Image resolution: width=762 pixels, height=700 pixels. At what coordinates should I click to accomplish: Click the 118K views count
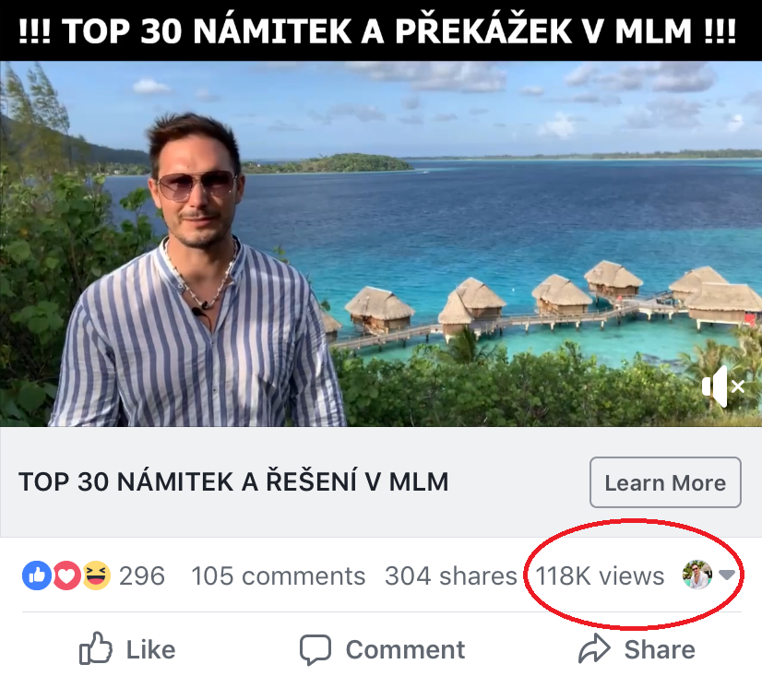tap(600, 576)
